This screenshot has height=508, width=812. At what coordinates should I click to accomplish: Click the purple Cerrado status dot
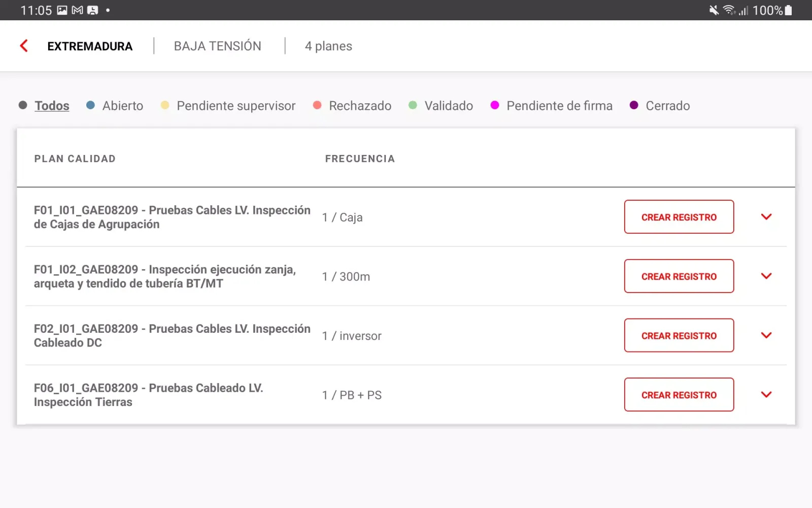point(634,105)
